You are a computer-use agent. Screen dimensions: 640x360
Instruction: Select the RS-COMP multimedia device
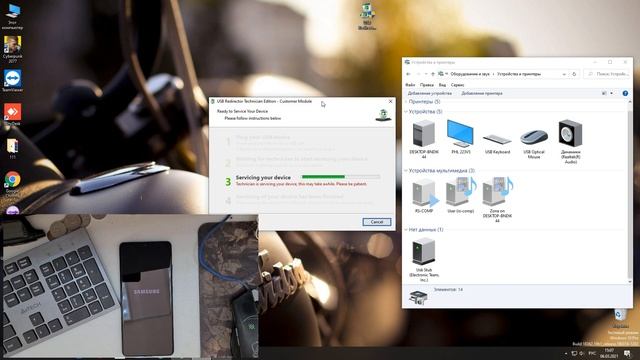click(424, 196)
